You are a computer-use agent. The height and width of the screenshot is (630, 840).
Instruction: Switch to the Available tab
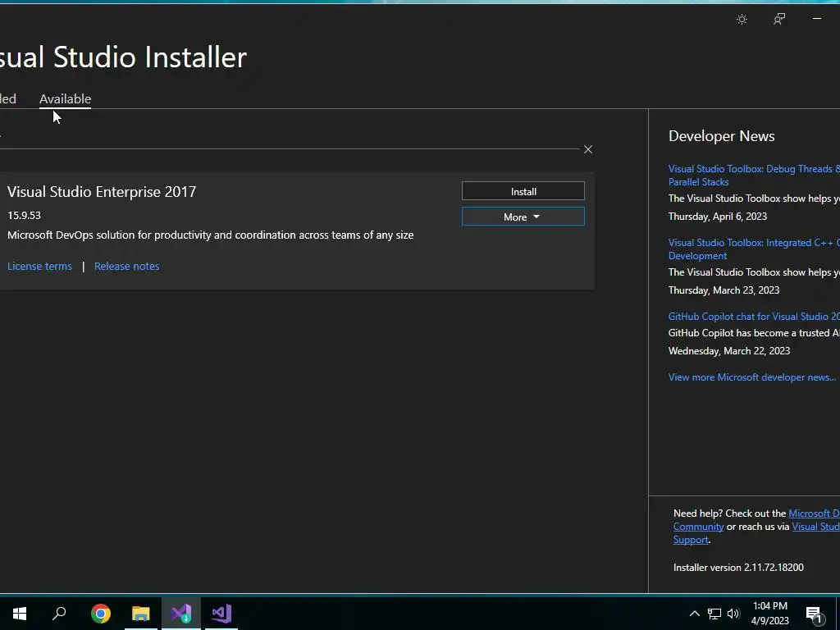coord(66,99)
